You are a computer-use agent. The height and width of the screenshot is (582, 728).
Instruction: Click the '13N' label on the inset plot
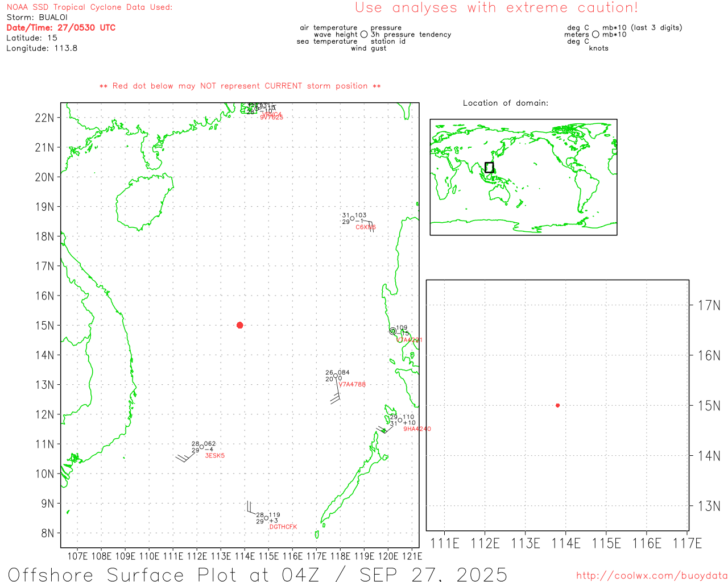tap(709, 506)
